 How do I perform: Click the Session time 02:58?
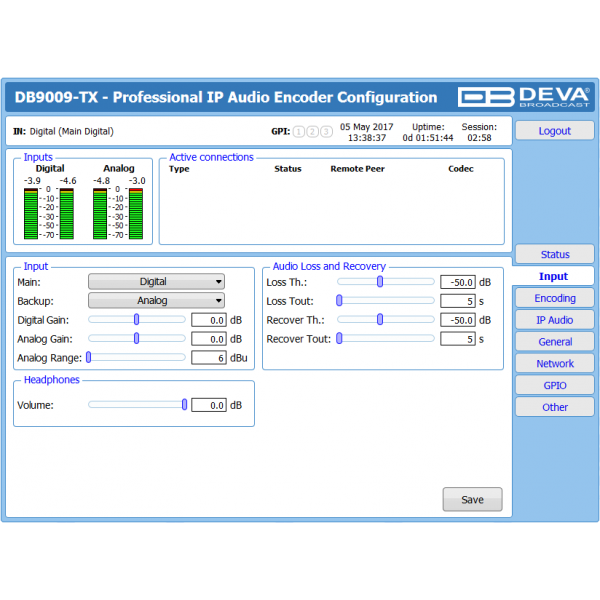click(479, 138)
